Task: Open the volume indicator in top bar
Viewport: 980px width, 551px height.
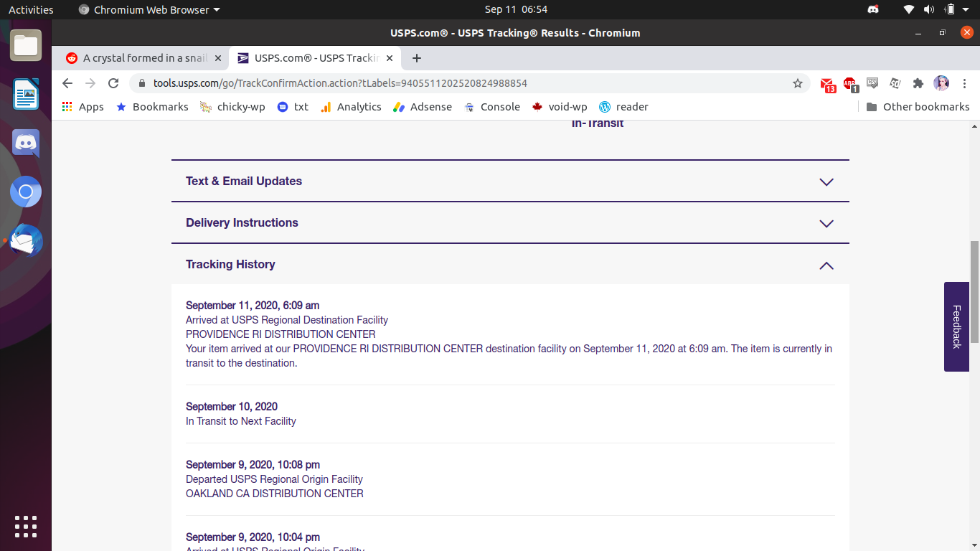Action: tap(929, 10)
